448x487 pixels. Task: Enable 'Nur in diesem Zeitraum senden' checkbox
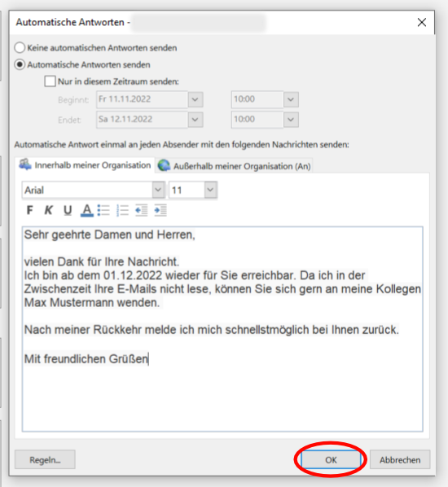(50, 81)
